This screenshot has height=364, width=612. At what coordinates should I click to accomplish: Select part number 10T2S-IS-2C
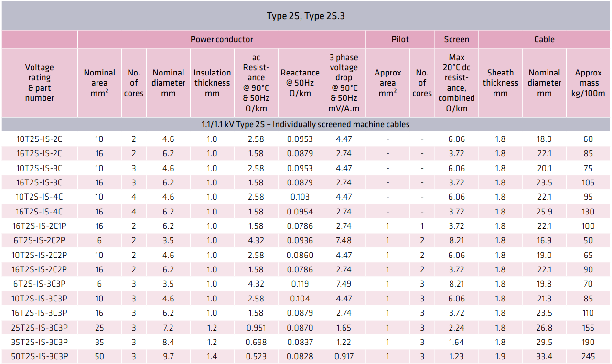pos(40,139)
